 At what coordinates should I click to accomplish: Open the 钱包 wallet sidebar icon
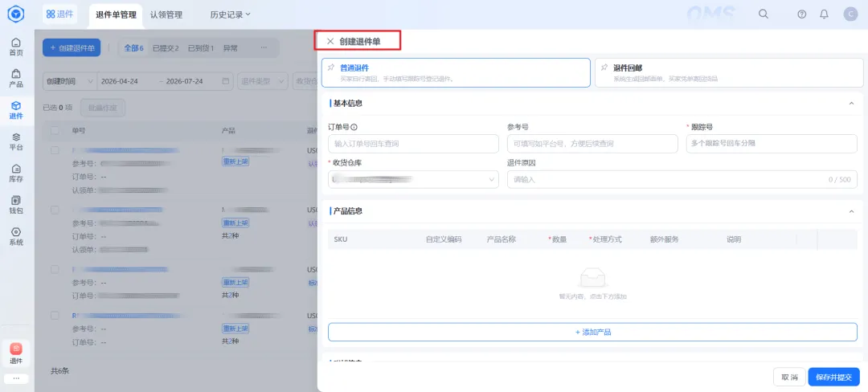tap(16, 205)
